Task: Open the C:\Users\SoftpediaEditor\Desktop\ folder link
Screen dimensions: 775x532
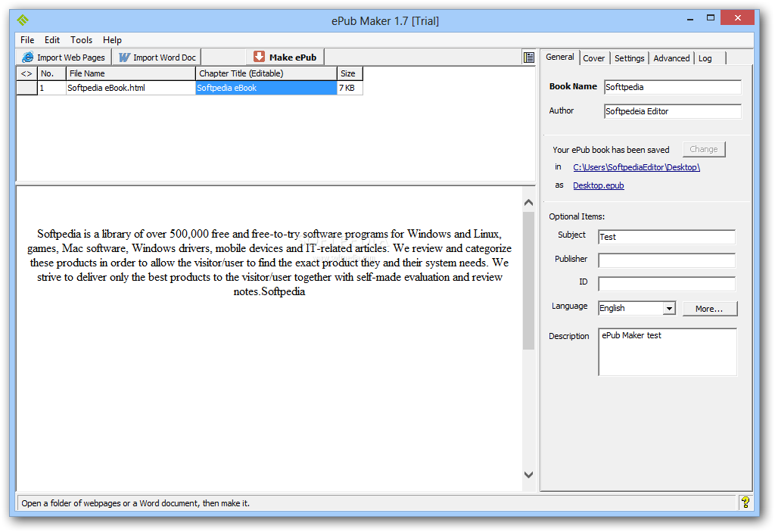Action: 636,167
